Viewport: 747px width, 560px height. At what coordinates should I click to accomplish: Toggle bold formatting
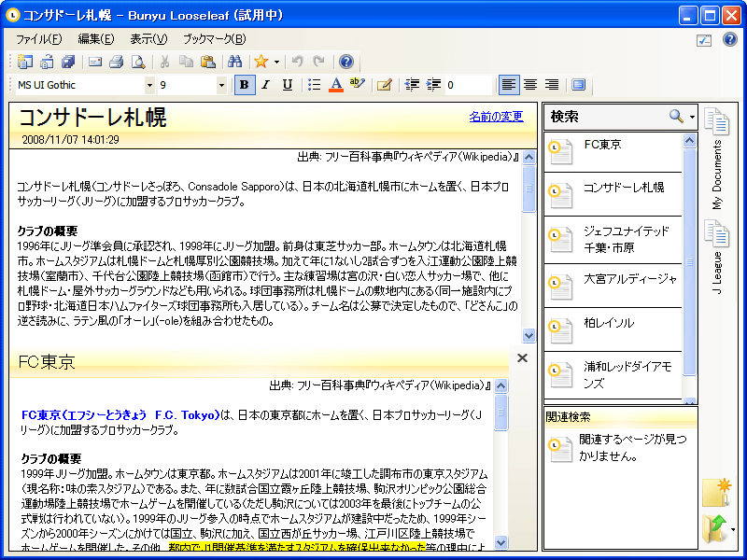click(245, 85)
